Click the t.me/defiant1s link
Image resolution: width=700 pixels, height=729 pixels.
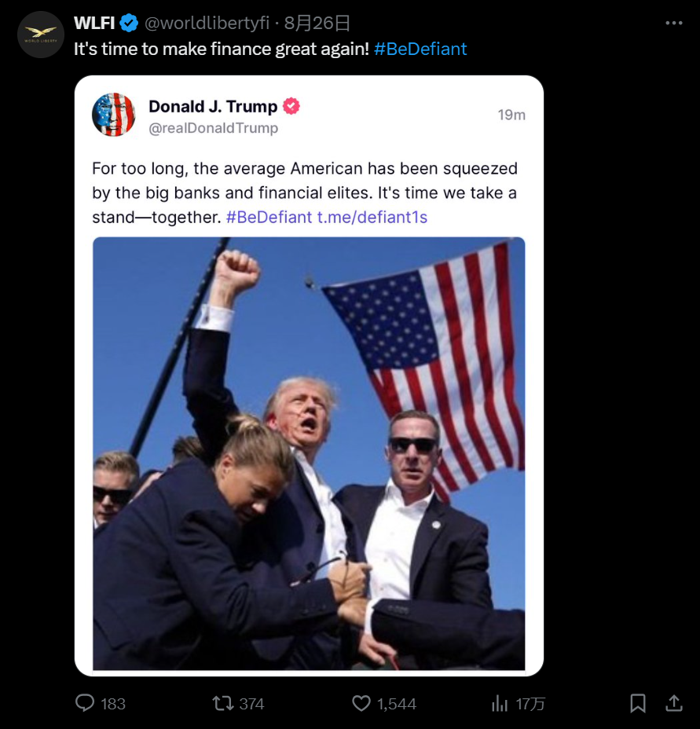click(x=372, y=217)
